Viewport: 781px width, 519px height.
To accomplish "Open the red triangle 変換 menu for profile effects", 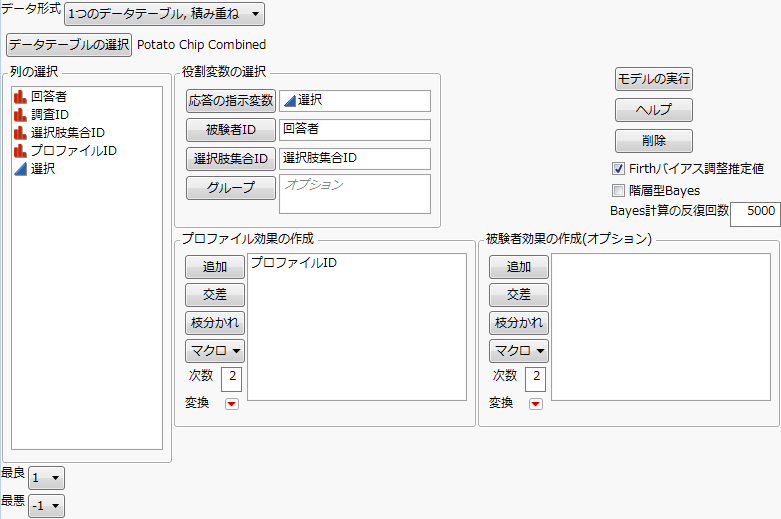I will pyautogui.click(x=231, y=404).
